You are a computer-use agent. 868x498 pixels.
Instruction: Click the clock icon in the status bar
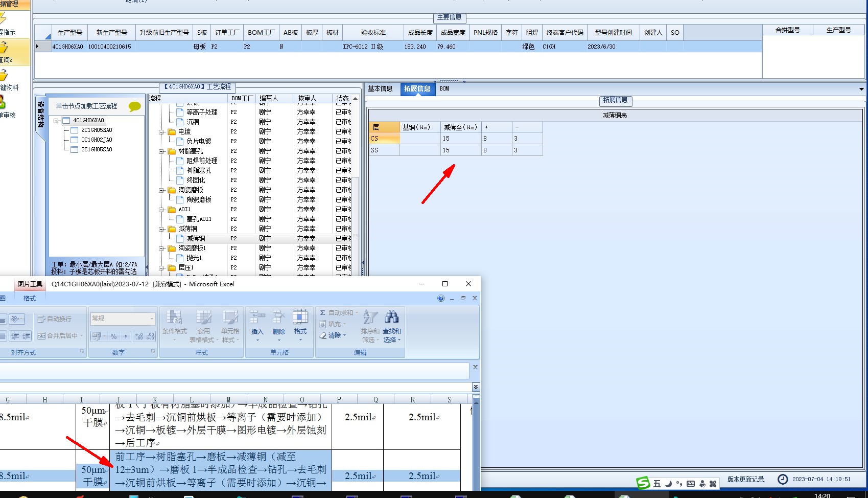pyautogui.click(x=783, y=479)
